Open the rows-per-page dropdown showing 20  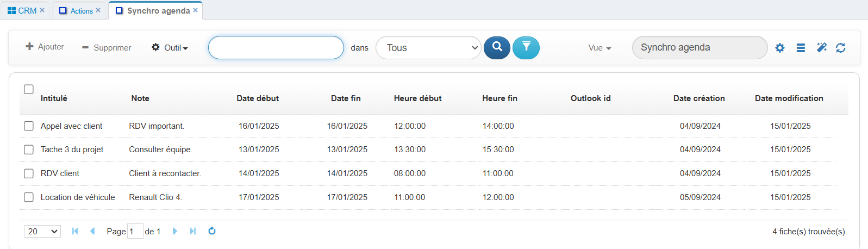point(42,232)
